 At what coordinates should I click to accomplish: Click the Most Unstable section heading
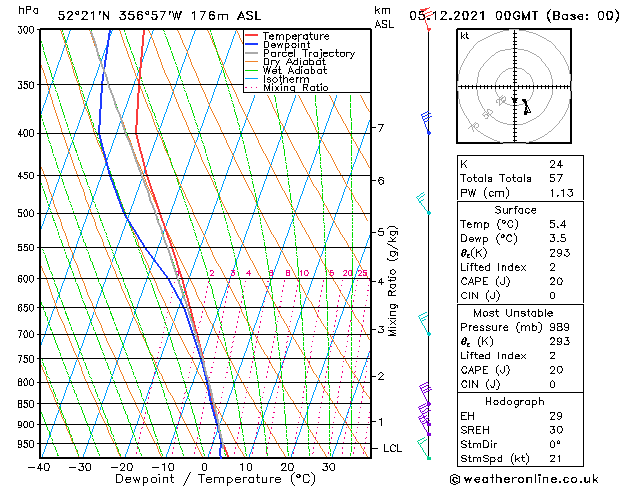513,313
